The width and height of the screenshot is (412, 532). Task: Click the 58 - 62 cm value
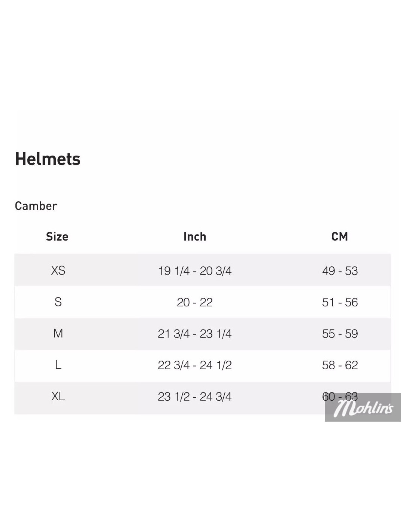(340, 365)
